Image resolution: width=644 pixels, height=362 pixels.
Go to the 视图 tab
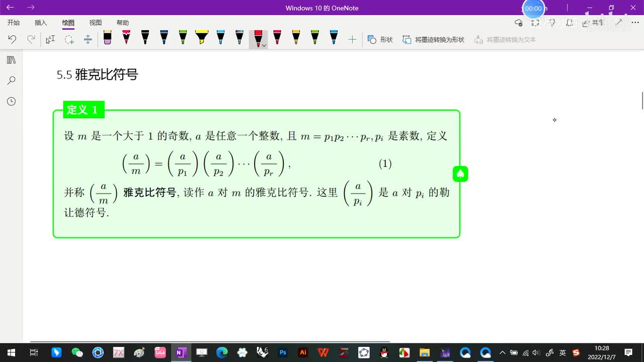click(96, 23)
